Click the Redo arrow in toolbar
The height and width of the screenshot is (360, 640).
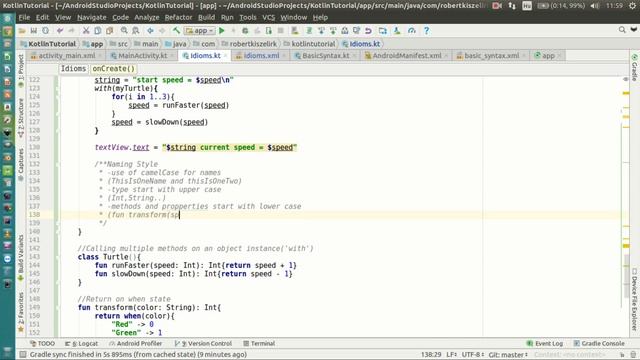[x=71, y=31]
